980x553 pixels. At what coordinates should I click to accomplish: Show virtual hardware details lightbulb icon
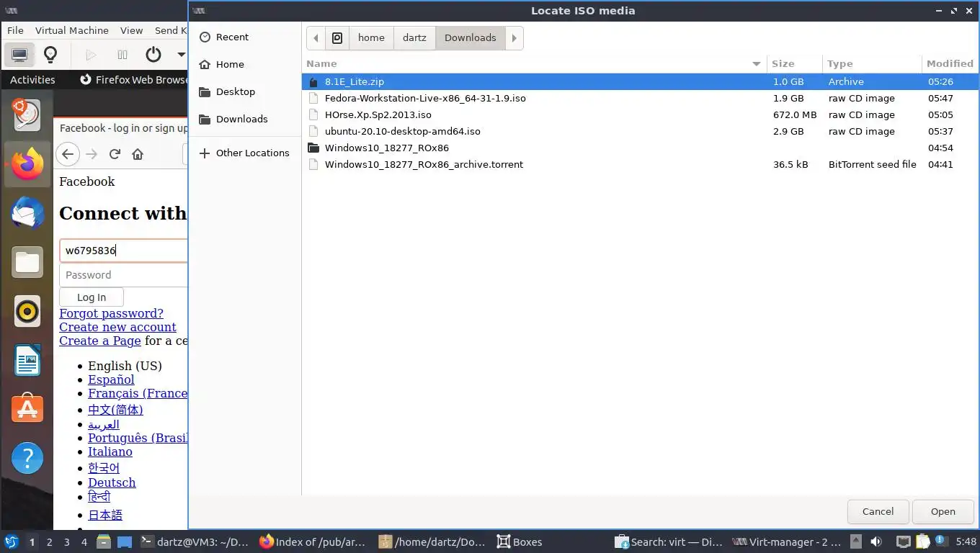50,55
